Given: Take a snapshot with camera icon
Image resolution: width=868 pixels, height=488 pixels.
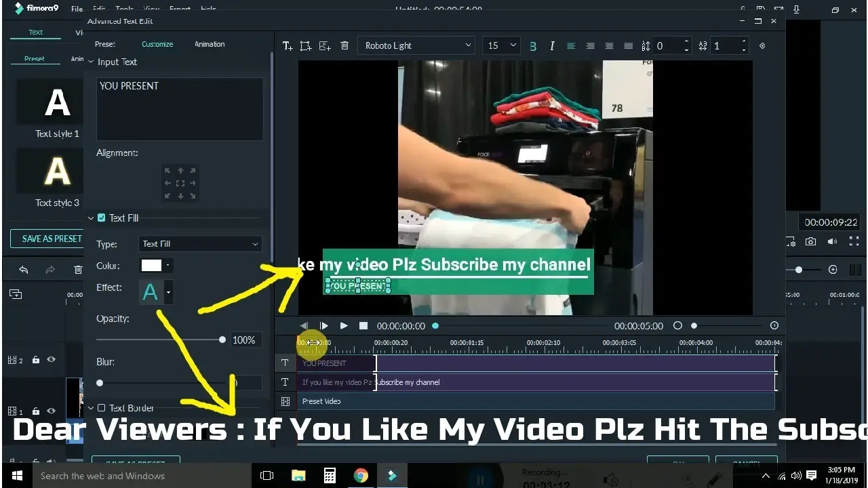Looking at the screenshot, I should [810, 241].
